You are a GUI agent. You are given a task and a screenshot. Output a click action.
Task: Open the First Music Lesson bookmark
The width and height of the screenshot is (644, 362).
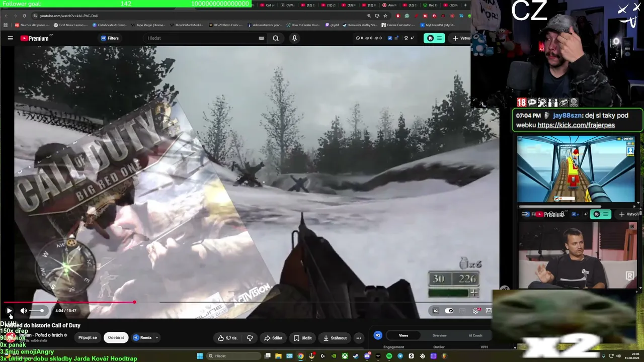coord(71,25)
